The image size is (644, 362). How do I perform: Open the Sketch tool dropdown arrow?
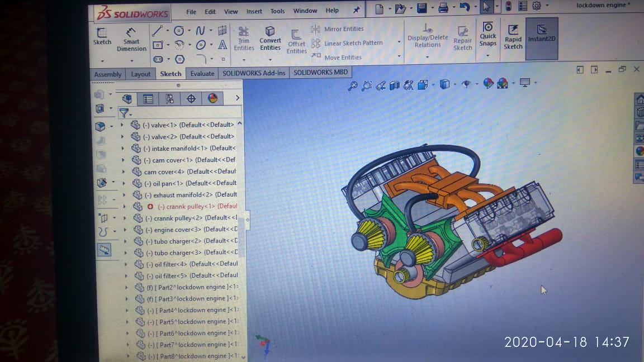(102, 60)
